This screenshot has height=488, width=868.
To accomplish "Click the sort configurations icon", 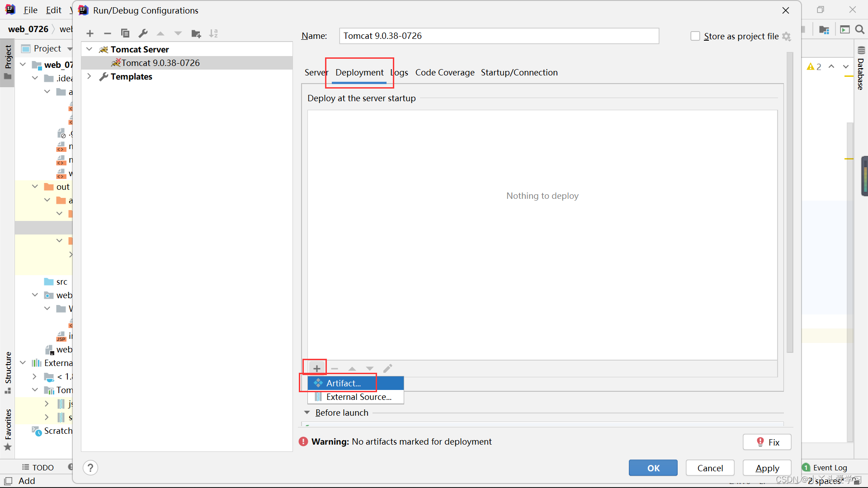I will (x=213, y=33).
